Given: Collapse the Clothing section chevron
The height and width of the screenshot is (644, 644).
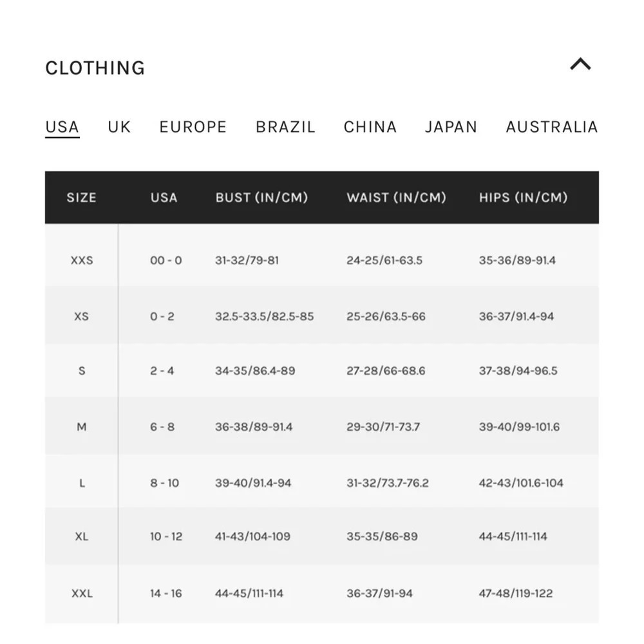Looking at the screenshot, I should pos(580,64).
